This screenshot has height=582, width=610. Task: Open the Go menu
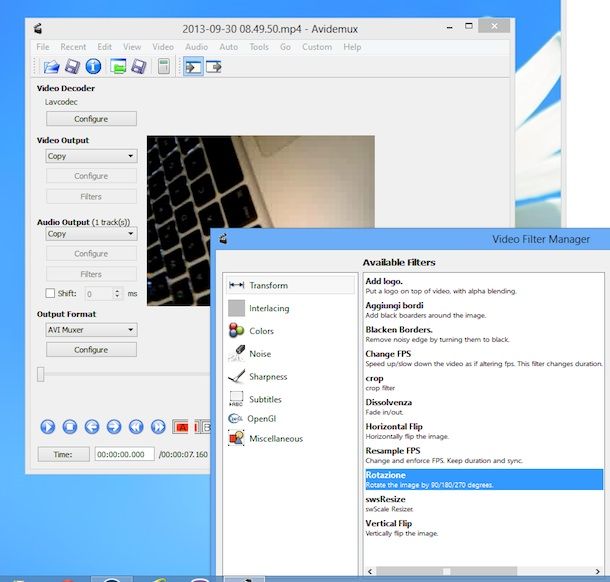point(285,47)
